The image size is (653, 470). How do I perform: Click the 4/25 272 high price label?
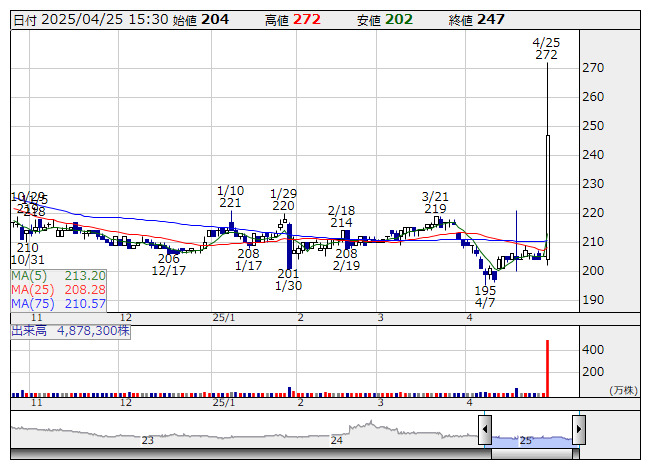point(546,49)
